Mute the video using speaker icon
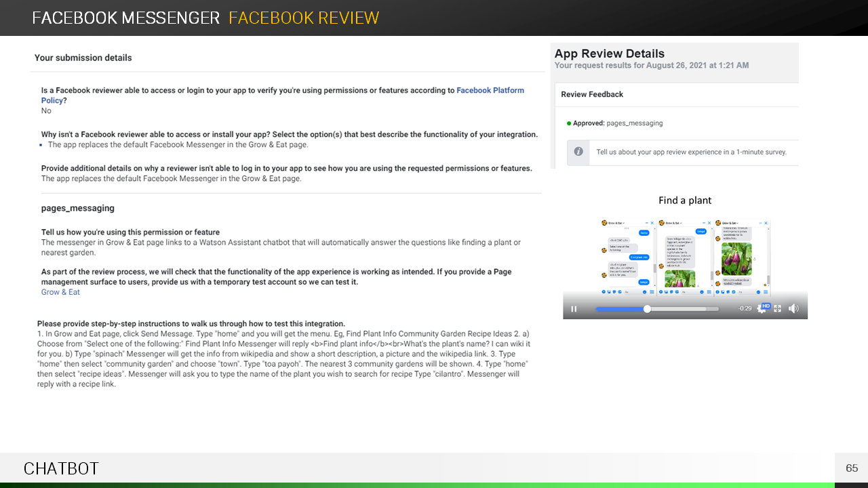Viewport: 868px width, 488px height. [x=793, y=309]
